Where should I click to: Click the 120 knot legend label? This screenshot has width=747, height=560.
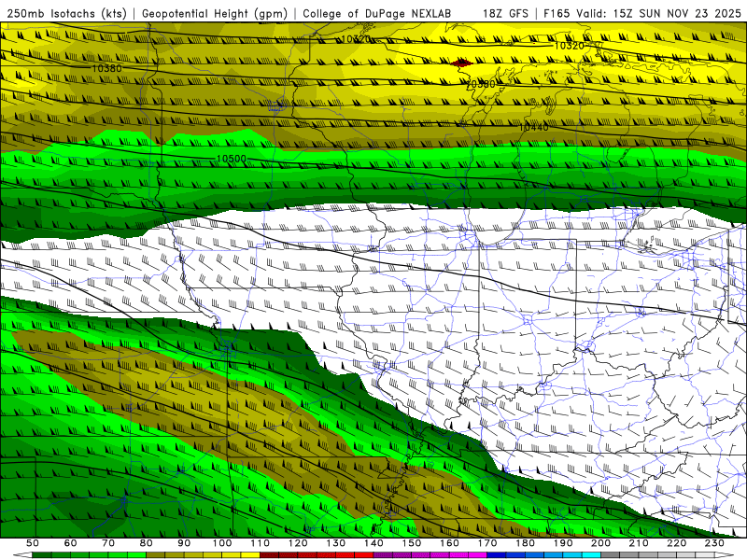coord(298,543)
